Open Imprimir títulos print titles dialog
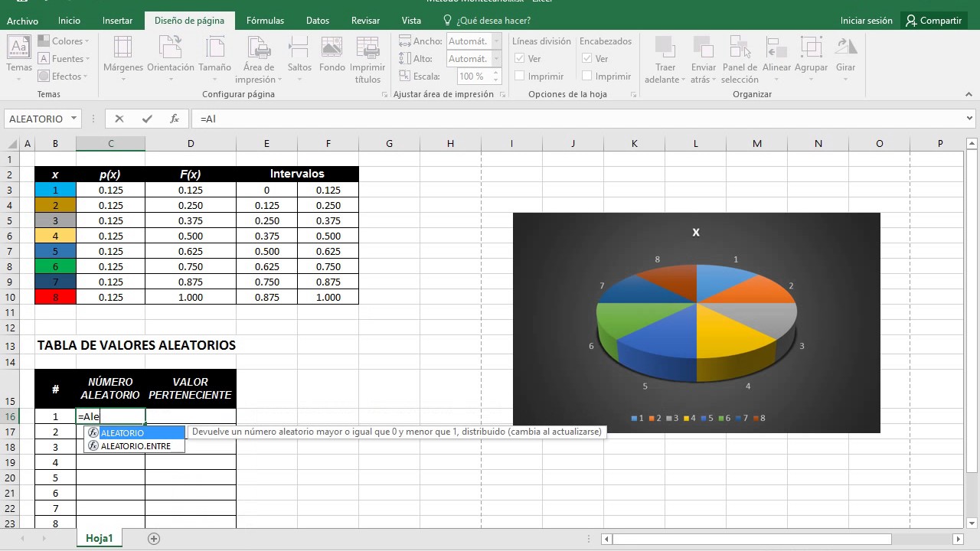Image resolution: width=980 pixels, height=551 pixels. (367, 60)
